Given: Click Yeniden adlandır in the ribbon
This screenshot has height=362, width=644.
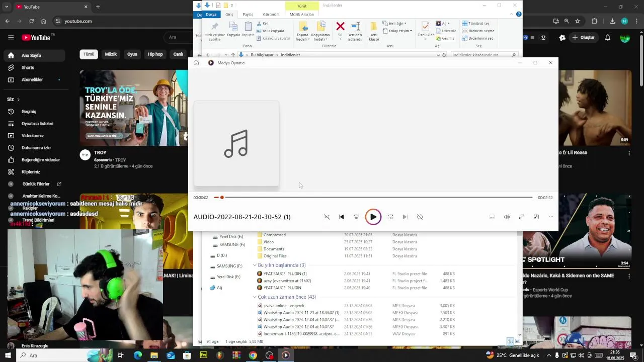Looking at the screenshot, I should click(355, 31).
